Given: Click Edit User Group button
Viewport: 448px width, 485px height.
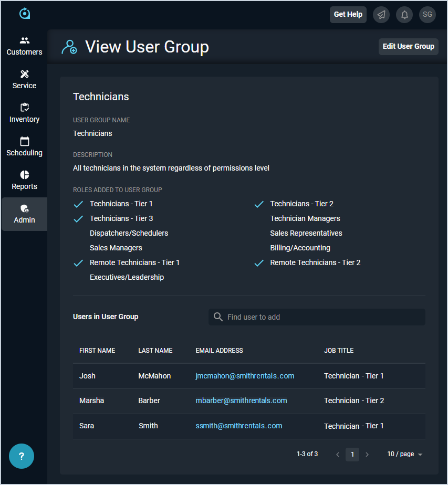Looking at the screenshot, I should click(x=409, y=46).
